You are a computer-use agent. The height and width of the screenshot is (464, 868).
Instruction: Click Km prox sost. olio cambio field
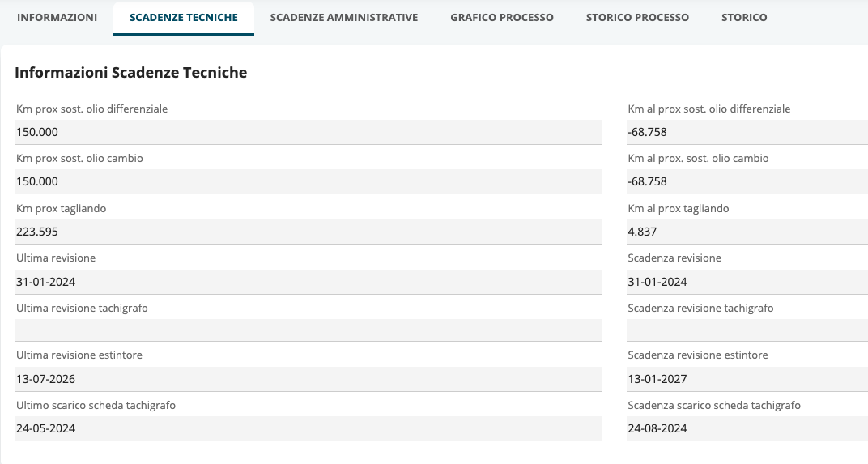pos(308,181)
